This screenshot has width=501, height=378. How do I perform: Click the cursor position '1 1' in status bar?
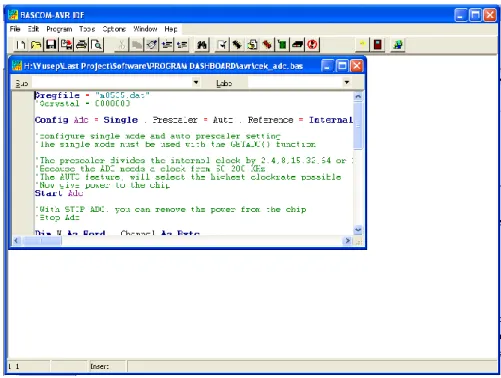tap(14, 366)
